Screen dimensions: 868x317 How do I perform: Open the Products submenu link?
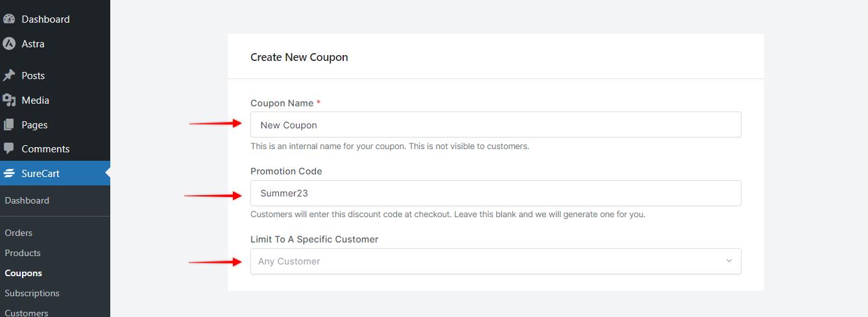click(x=23, y=253)
